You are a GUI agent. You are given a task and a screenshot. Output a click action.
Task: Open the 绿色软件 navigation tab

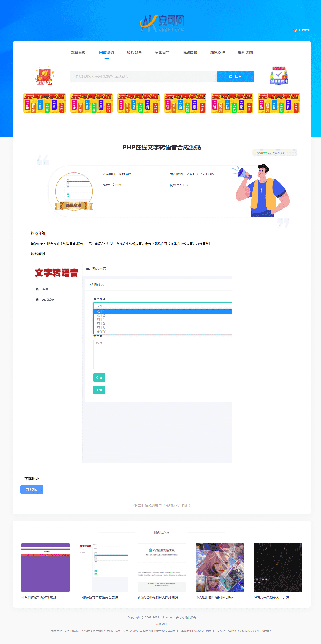[217, 52]
